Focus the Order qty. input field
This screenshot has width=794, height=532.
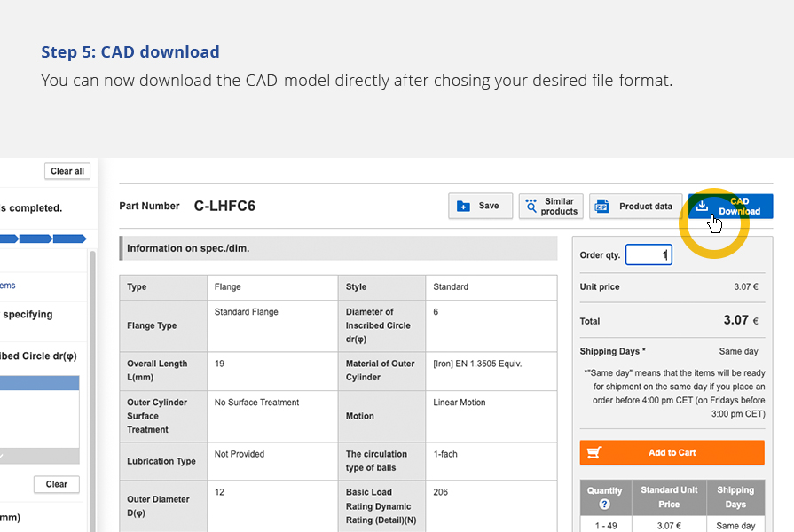pyautogui.click(x=649, y=255)
